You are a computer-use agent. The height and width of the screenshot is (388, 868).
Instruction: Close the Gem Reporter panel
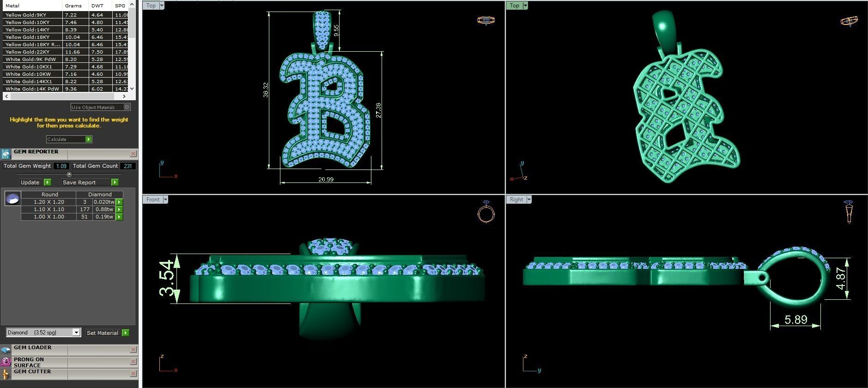pyautogui.click(x=133, y=154)
